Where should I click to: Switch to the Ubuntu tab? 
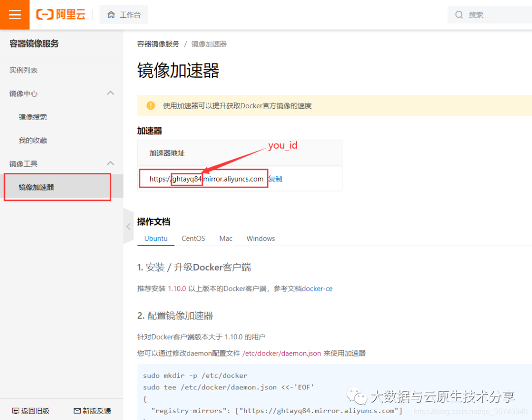pos(156,238)
